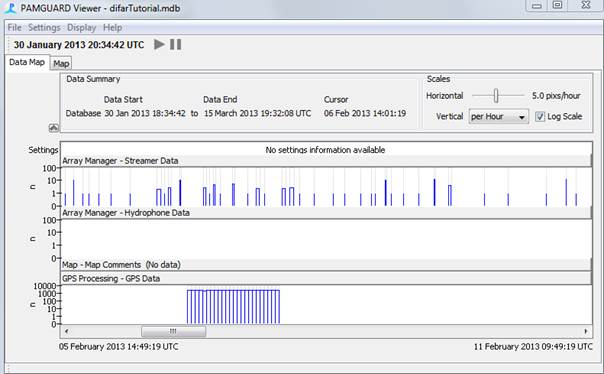Switch to the Map tab
The height and width of the screenshot is (374, 604).
pyautogui.click(x=61, y=64)
